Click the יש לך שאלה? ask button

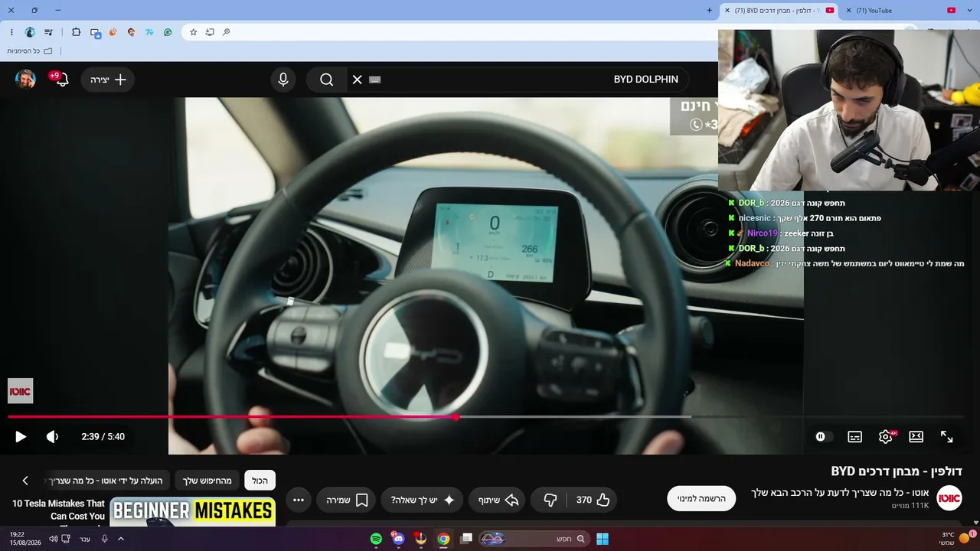[422, 500]
